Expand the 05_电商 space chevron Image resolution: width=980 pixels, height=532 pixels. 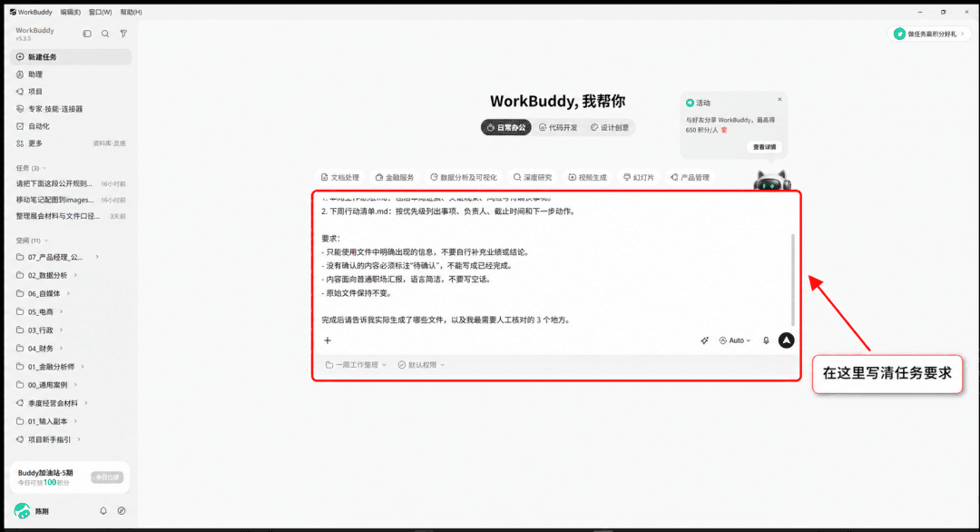click(x=62, y=311)
